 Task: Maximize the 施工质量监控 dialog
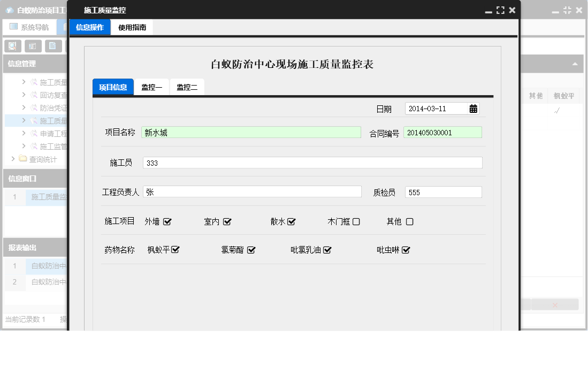coord(500,10)
